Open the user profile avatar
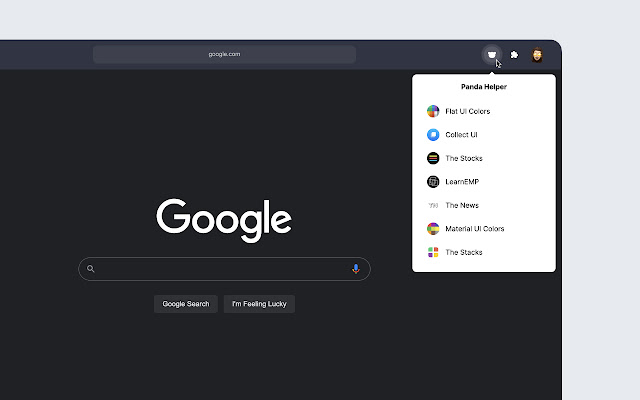Viewport: 640px width, 400px height. point(537,55)
